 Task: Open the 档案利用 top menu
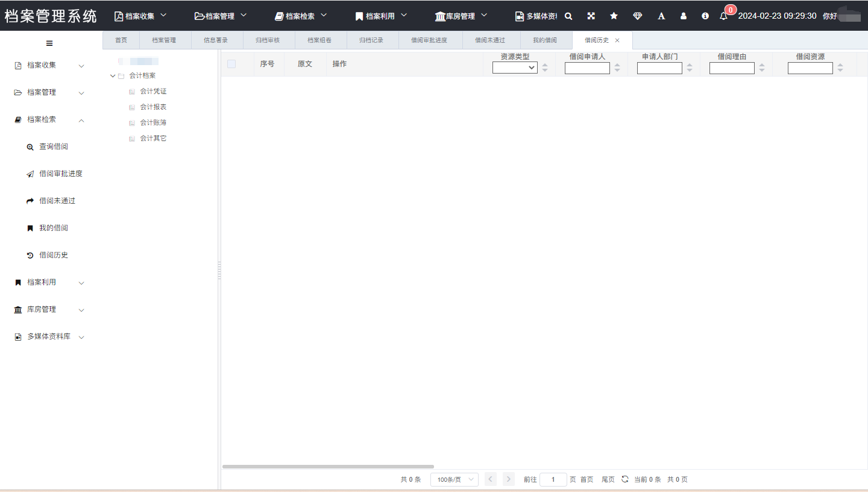381,16
